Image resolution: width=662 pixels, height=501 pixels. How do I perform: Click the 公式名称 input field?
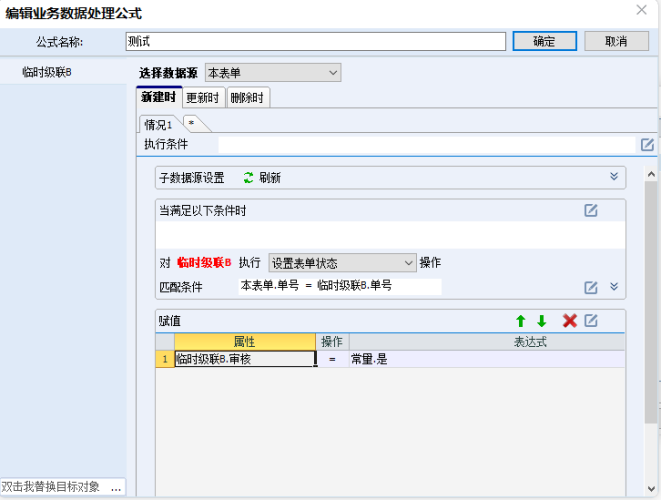[x=315, y=41]
